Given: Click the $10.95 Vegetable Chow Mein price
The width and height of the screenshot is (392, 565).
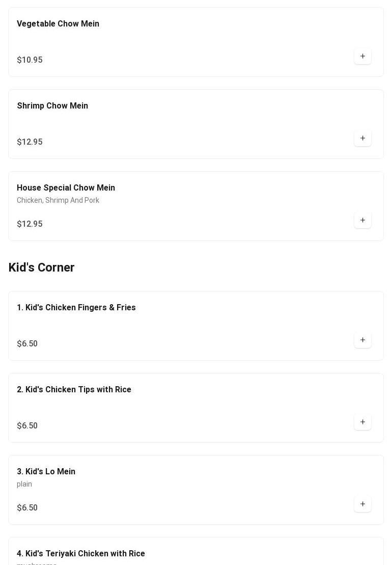Looking at the screenshot, I should click(x=30, y=60).
